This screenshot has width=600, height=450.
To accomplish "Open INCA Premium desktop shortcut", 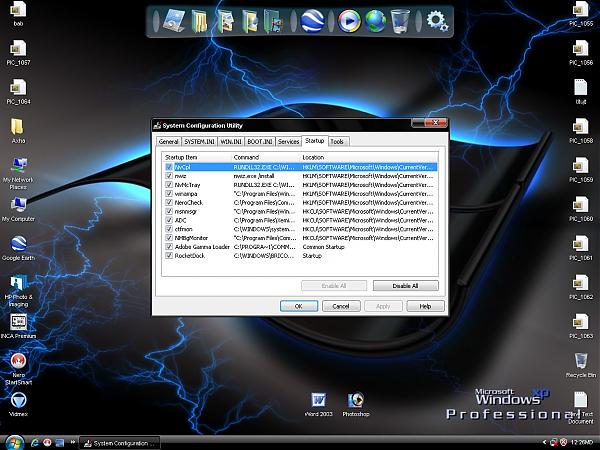I will click(x=18, y=326).
